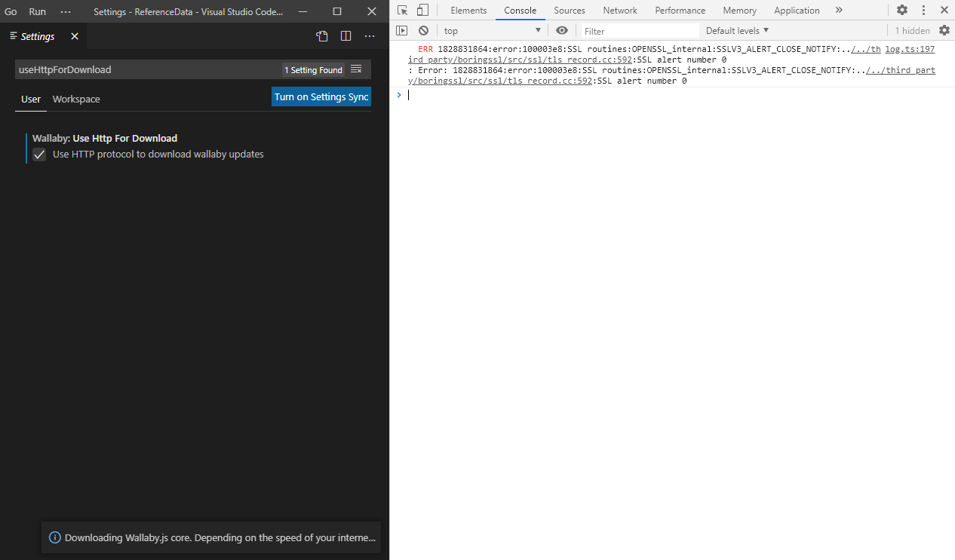Screen dimensions: 955x560
Task: Clear the settings search results
Action: pyautogui.click(x=356, y=69)
